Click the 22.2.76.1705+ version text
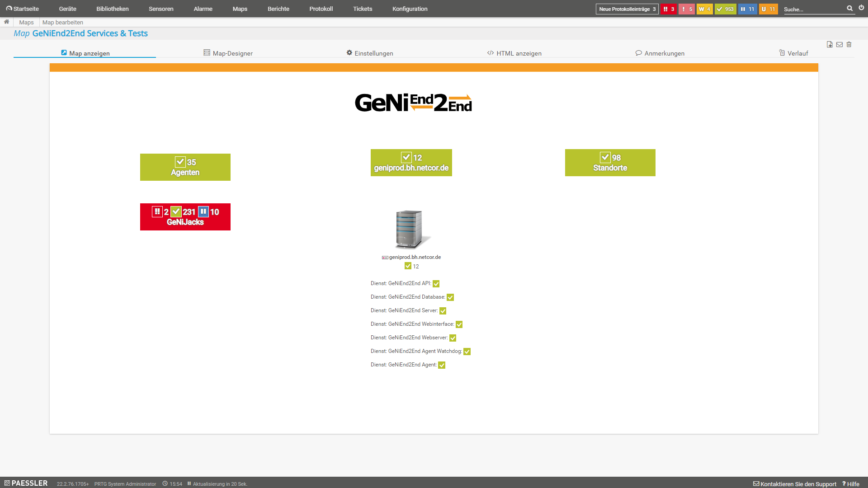 [x=73, y=484]
